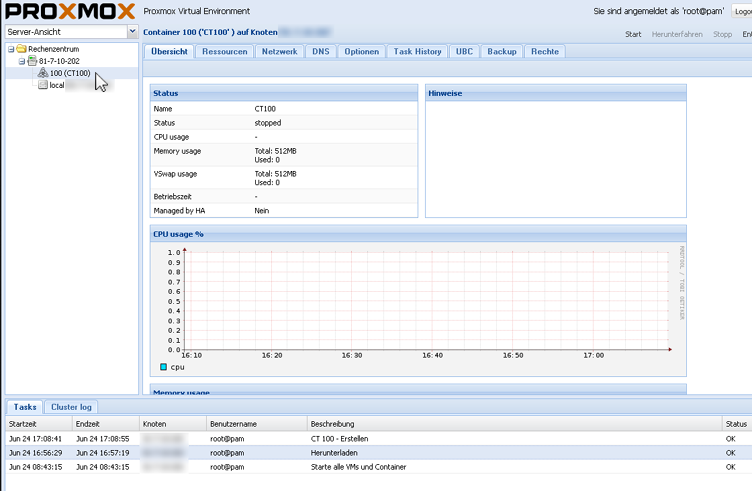The width and height of the screenshot is (752, 491).
Task: Collapse the 81-7-10-202 node tree
Action: click(x=22, y=61)
